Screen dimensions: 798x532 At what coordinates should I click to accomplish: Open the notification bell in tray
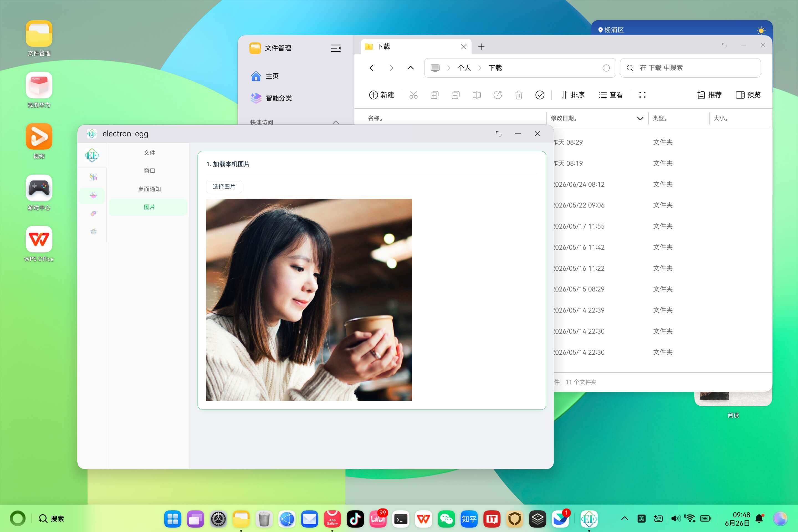tap(760, 518)
